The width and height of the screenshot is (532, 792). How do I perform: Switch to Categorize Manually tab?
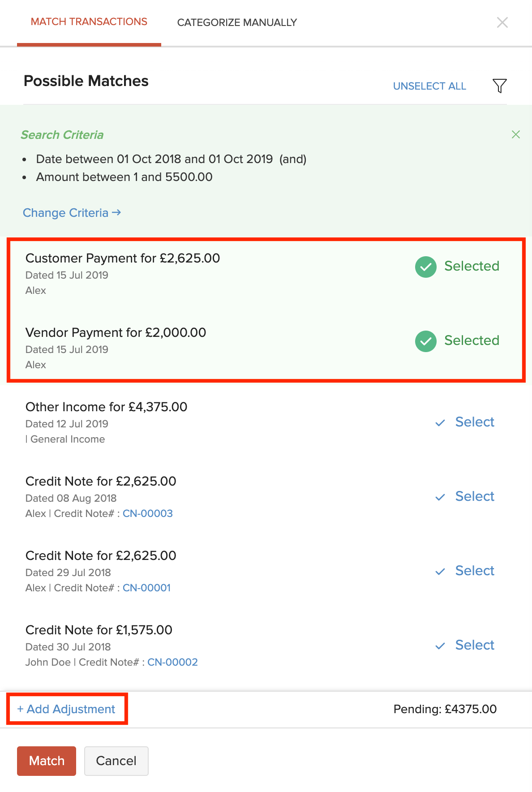coord(237,22)
